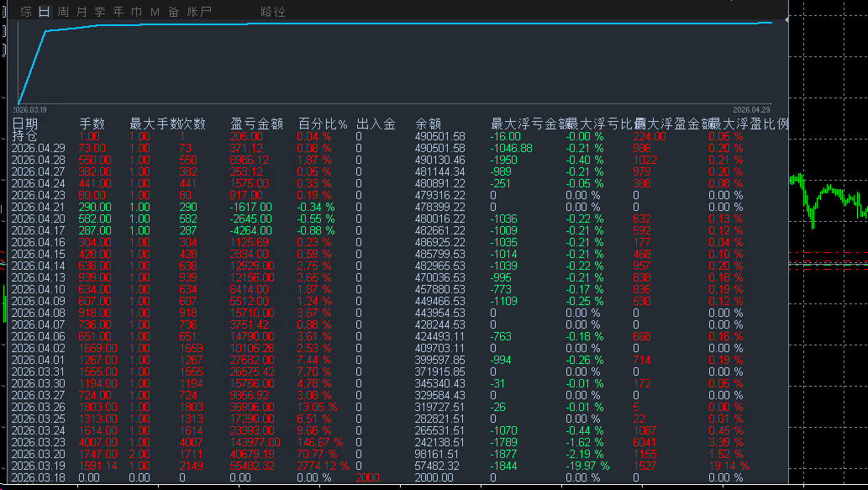
Task: Select the 2026.04.21 row date
Action: coord(38,207)
